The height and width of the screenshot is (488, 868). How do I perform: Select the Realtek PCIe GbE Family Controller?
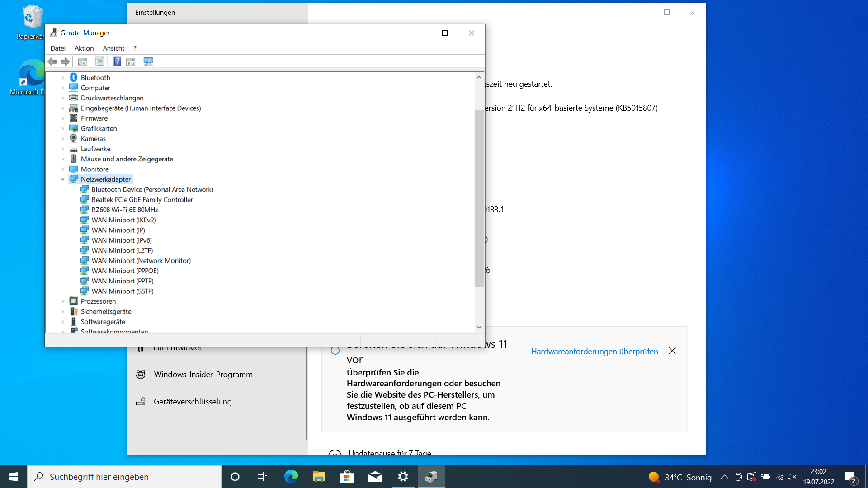(x=142, y=199)
